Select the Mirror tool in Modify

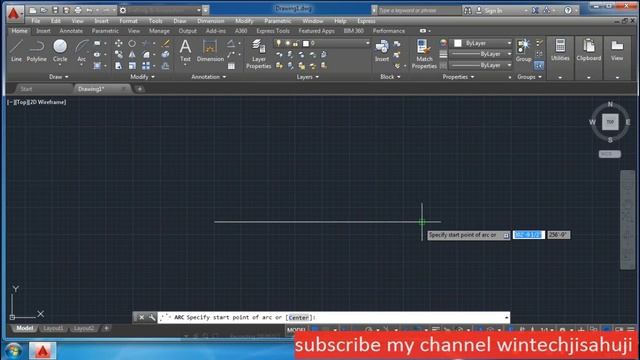(132, 54)
